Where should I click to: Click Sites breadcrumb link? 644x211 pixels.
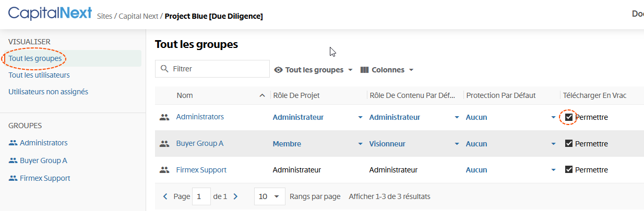pos(105,16)
